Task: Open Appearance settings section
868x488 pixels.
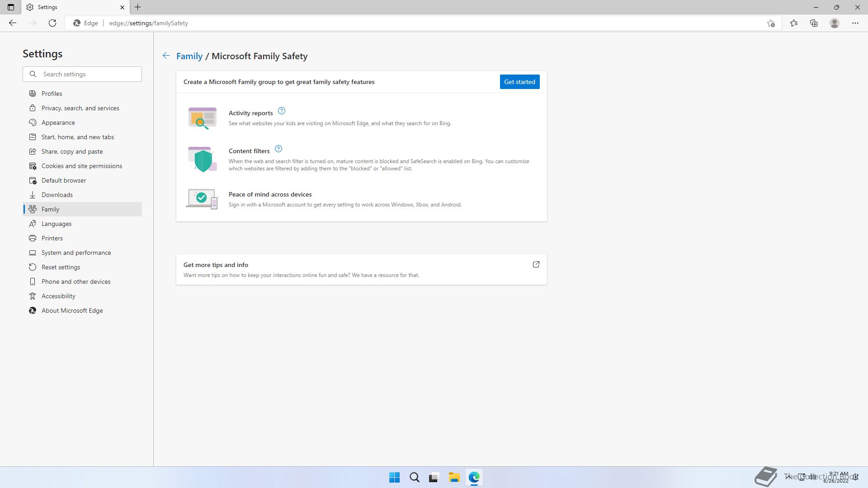Action: [x=82, y=122]
